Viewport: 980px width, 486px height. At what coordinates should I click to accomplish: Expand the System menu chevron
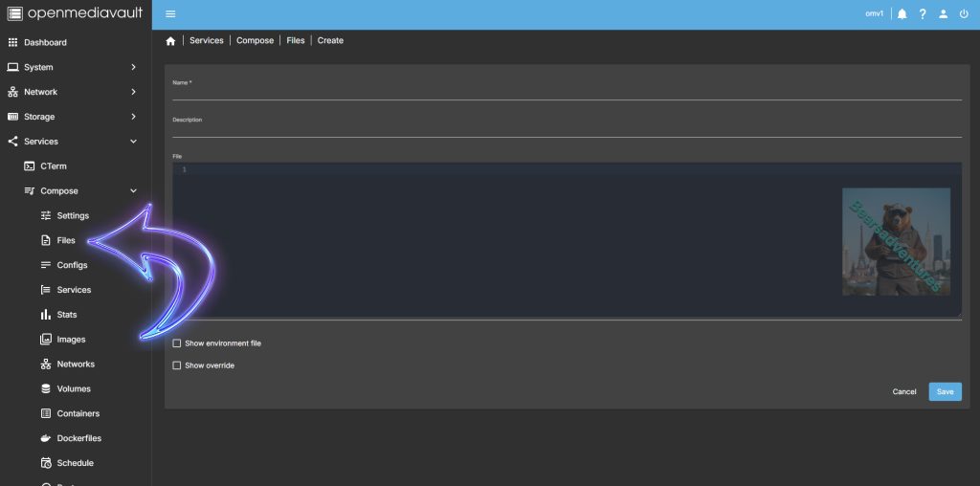click(133, 67)
